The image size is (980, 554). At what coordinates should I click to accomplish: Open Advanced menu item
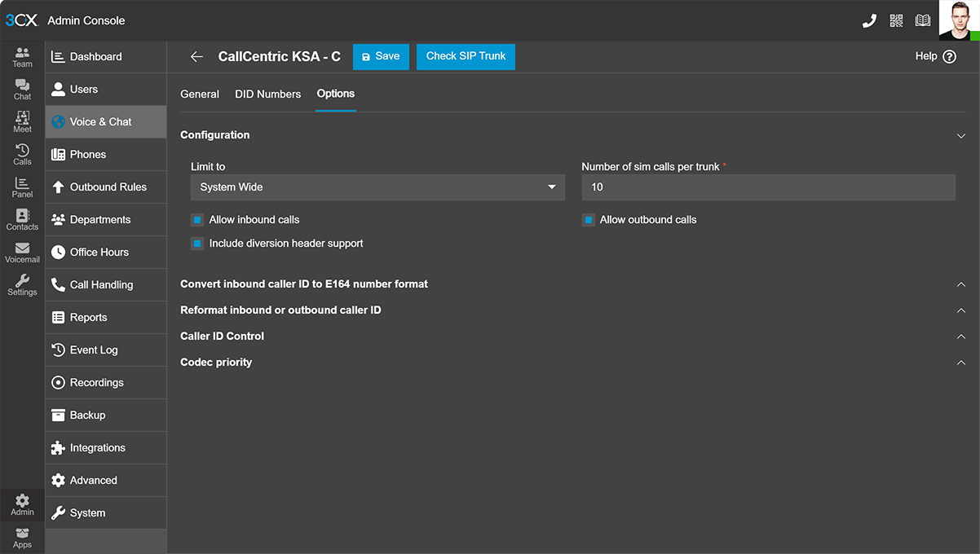click(106, 481)
